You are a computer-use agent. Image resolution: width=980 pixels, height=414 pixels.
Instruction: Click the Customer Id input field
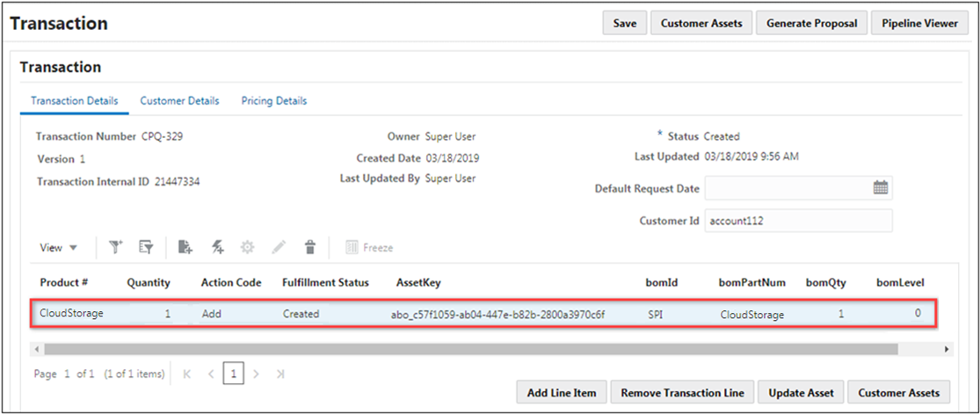[798, 222]
